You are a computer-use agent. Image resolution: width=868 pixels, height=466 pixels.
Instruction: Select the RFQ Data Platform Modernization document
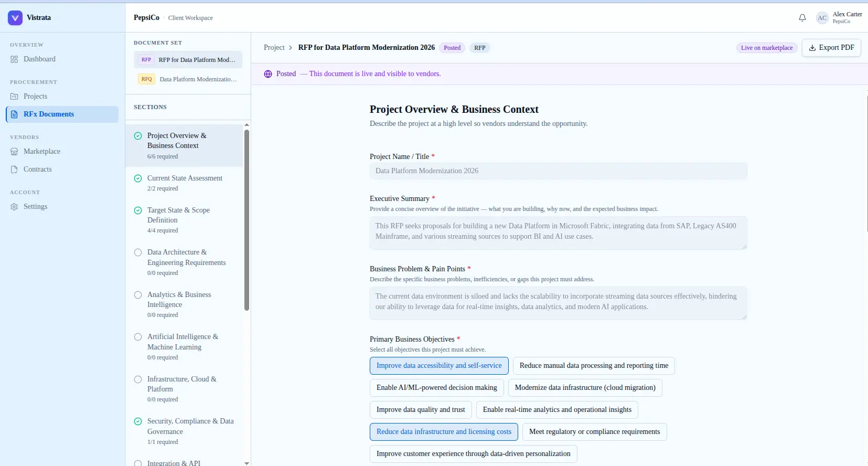[188, 79]
